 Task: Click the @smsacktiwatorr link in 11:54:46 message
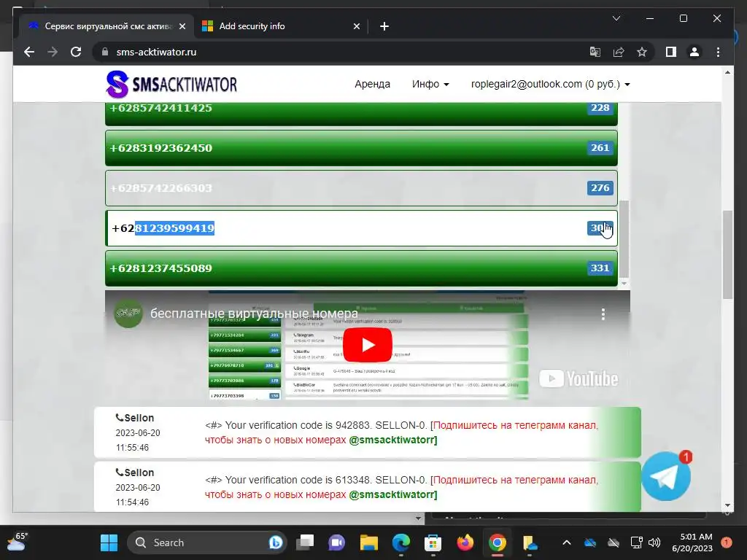pos(393,494)
